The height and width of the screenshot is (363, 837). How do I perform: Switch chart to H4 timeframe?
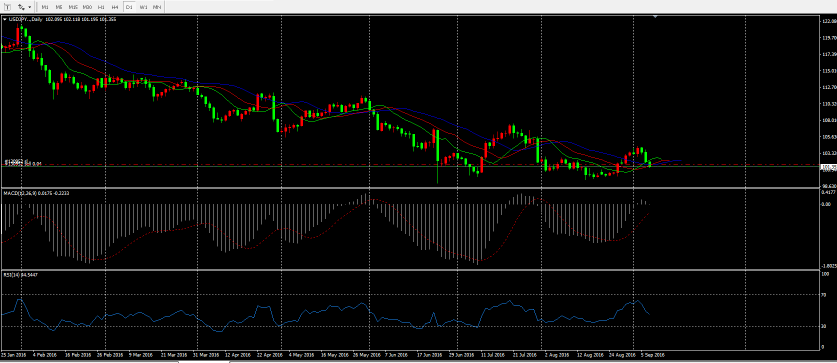coord(115,7)
